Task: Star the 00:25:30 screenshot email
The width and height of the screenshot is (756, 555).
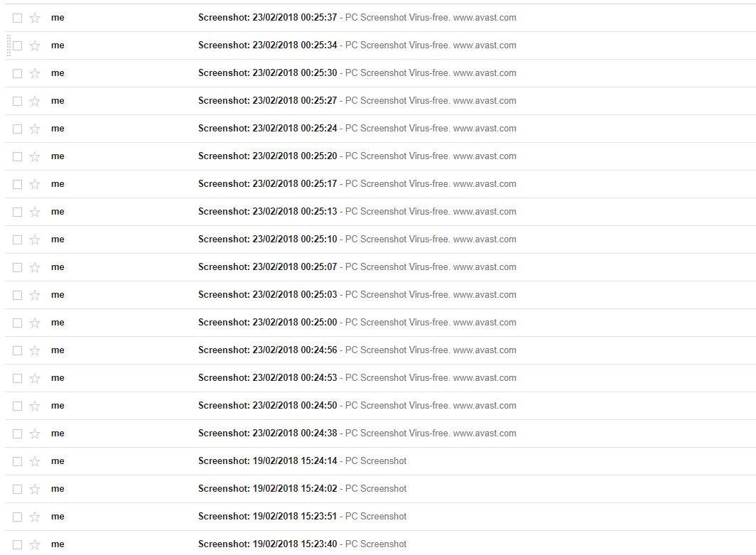Action: pos(35,73)
